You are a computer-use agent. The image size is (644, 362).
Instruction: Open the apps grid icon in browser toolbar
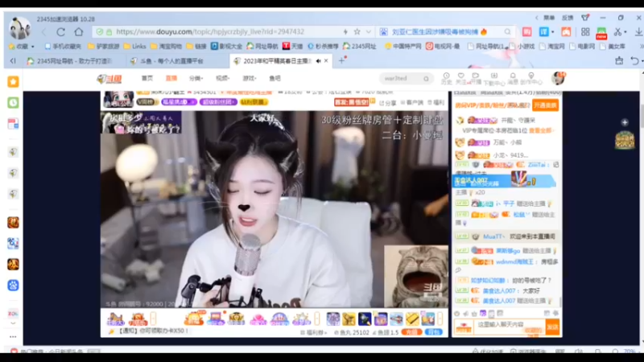585,31
